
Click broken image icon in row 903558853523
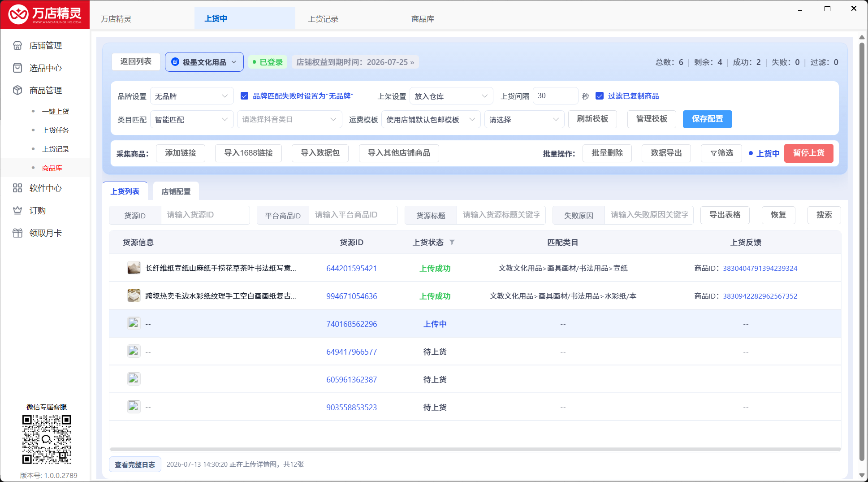click(134, 407)
